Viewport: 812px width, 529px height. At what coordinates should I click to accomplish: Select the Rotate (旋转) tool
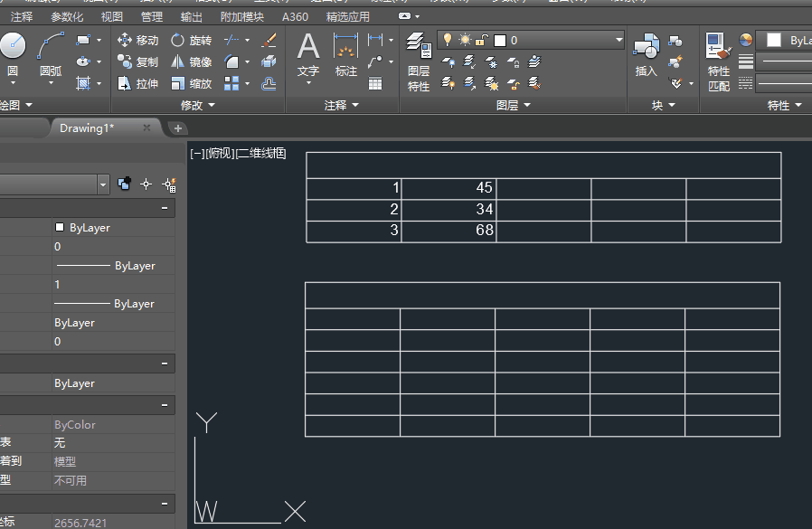point(191,40)
